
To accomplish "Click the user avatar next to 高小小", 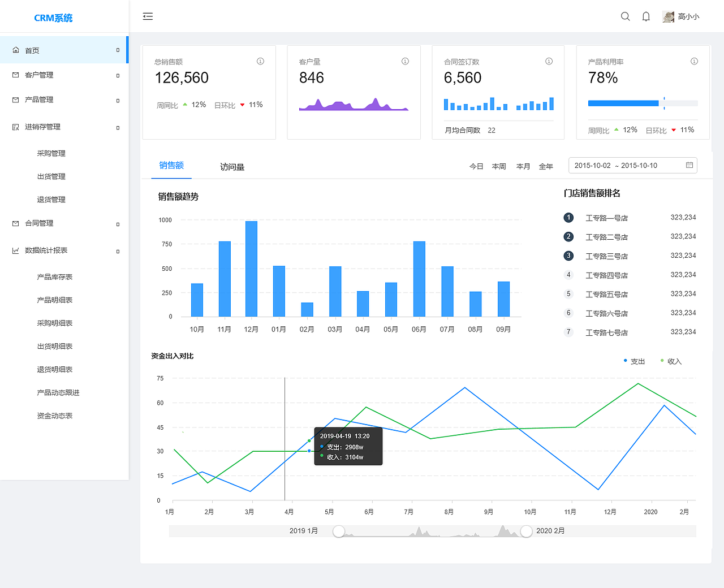I will 669,16.
